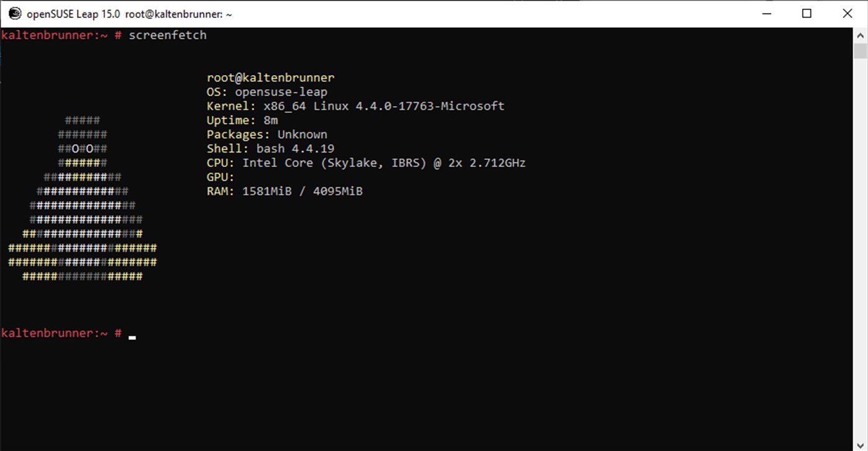This screenshot has height=451, width=868.
Task: Open the openSUSE title bar system icon
Action: [14, 14]
